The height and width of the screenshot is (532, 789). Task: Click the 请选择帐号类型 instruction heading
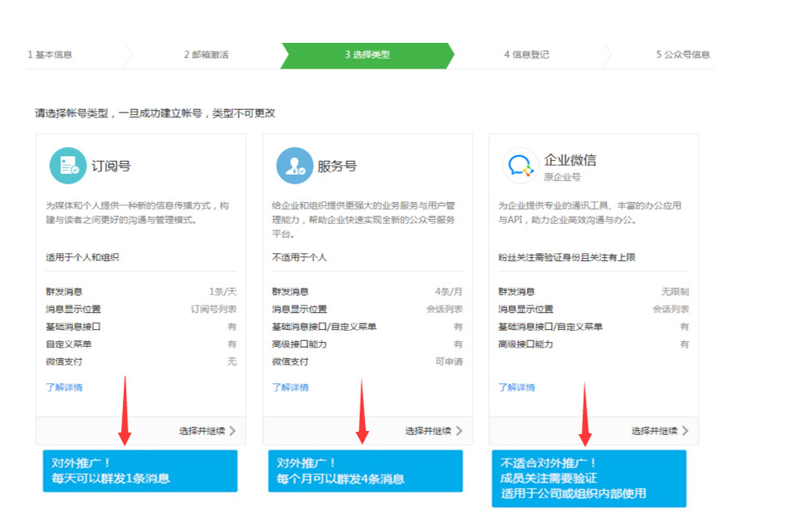click(155, 113)
